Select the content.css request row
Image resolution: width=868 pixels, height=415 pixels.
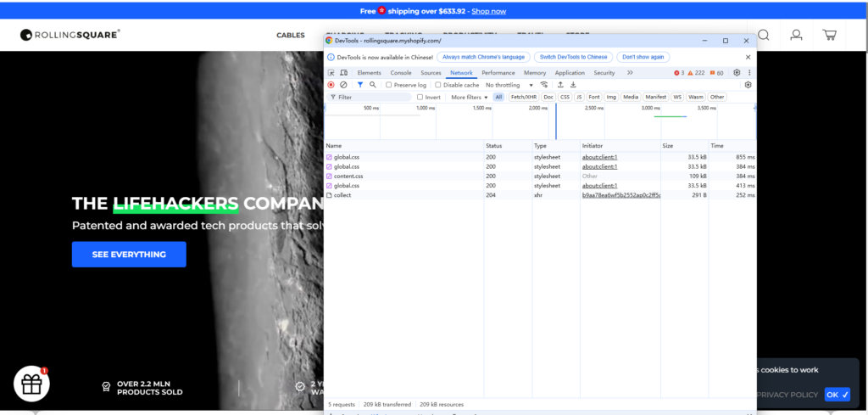(x=540, y=177)
